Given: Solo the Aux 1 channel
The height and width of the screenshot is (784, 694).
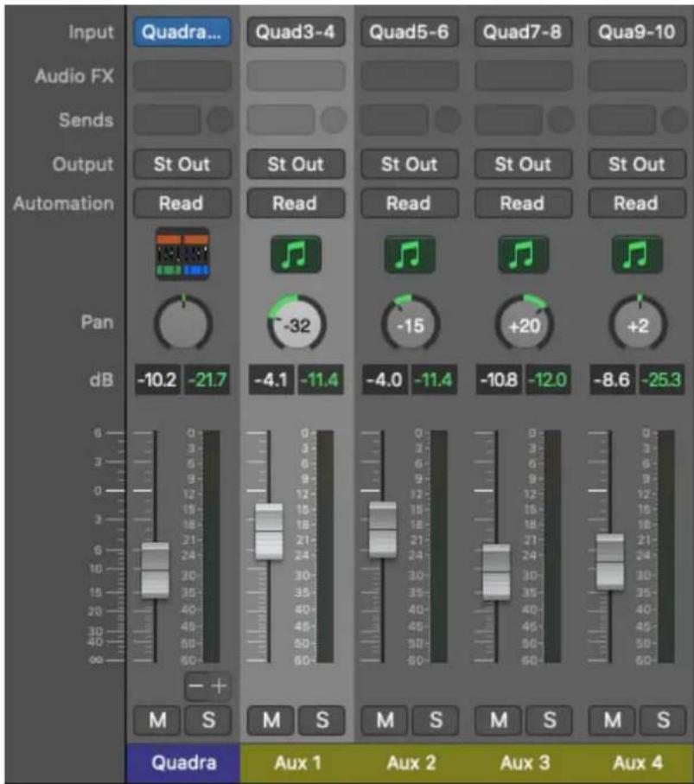Looking at the screenshot, I should (322, 720).
